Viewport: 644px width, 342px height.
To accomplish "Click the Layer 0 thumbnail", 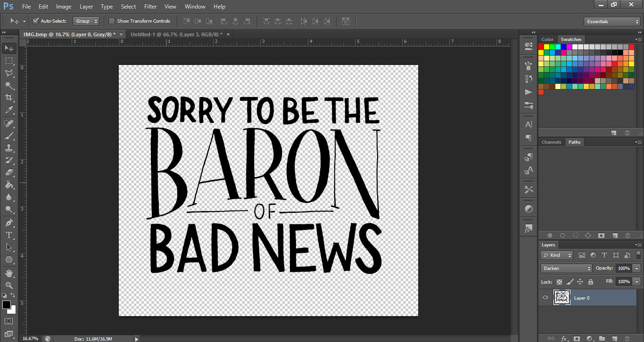I will (x=561, y=298).
